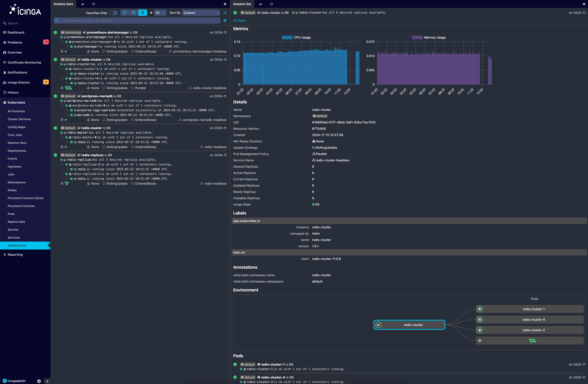Click redis-cluster node in Environment graph
Image resolution: width=588 pixels, height=384 pixels.
[409, 325]
